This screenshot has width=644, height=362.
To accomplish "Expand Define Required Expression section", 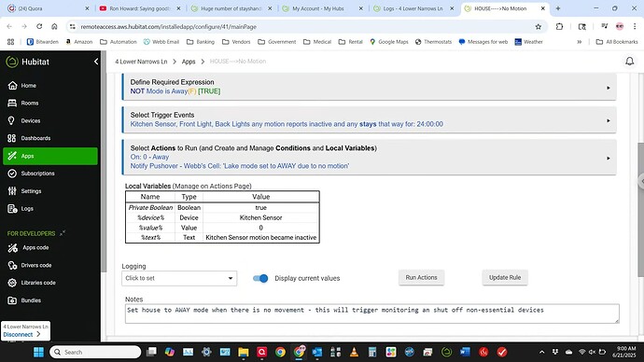I will click(369, 87).
